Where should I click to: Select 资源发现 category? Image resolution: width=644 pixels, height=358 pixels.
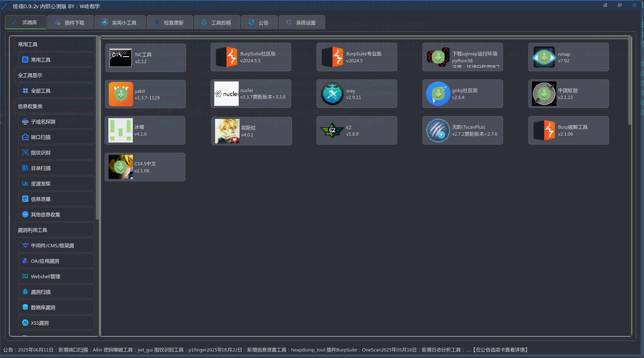56,184
